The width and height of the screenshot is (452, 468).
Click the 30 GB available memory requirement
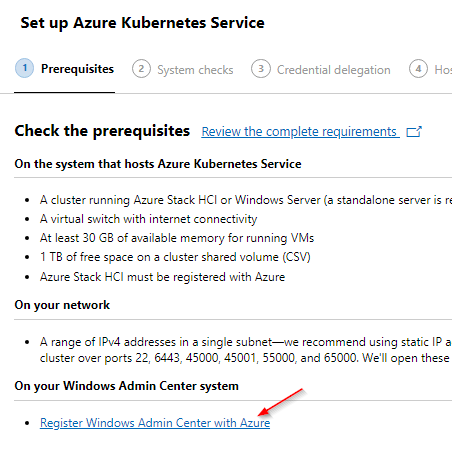[x=177, y=238]
